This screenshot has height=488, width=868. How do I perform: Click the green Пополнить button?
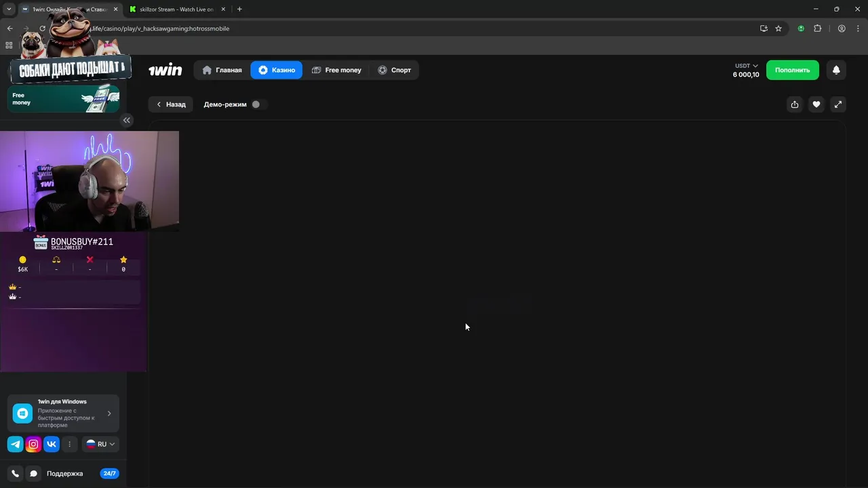pos(793,70)
